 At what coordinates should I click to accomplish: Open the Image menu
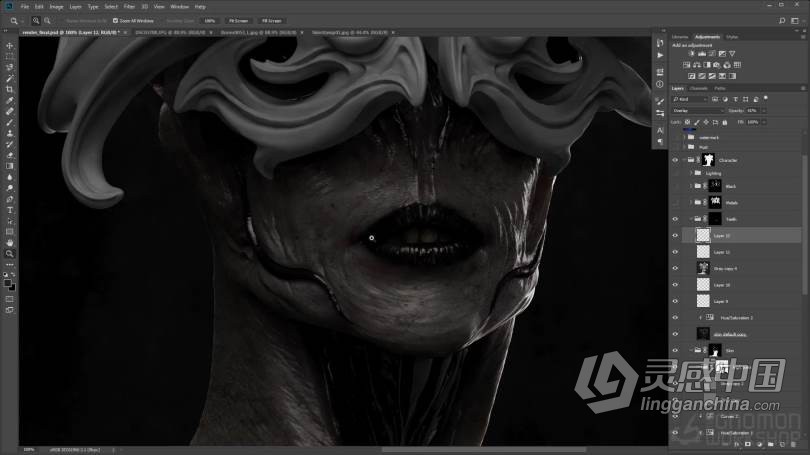[56, 7]
